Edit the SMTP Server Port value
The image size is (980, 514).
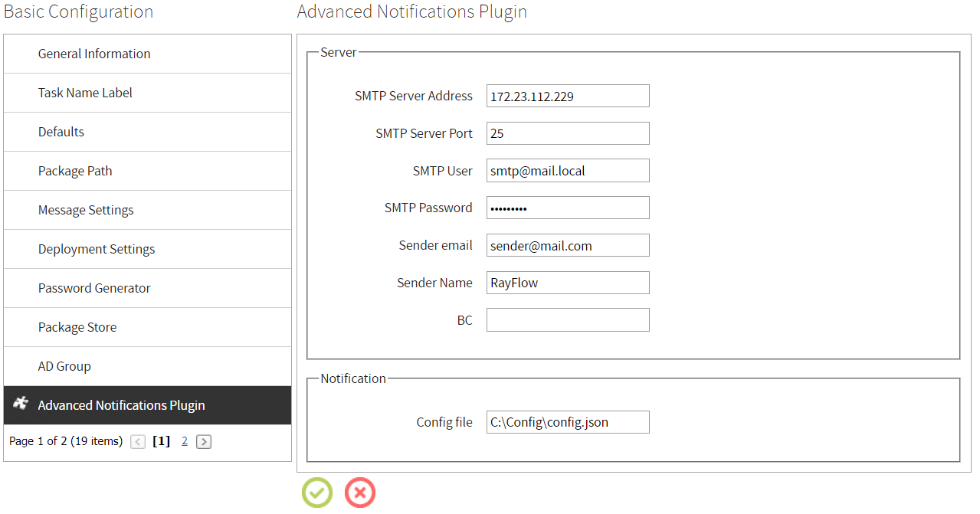[x=567, y=133]
